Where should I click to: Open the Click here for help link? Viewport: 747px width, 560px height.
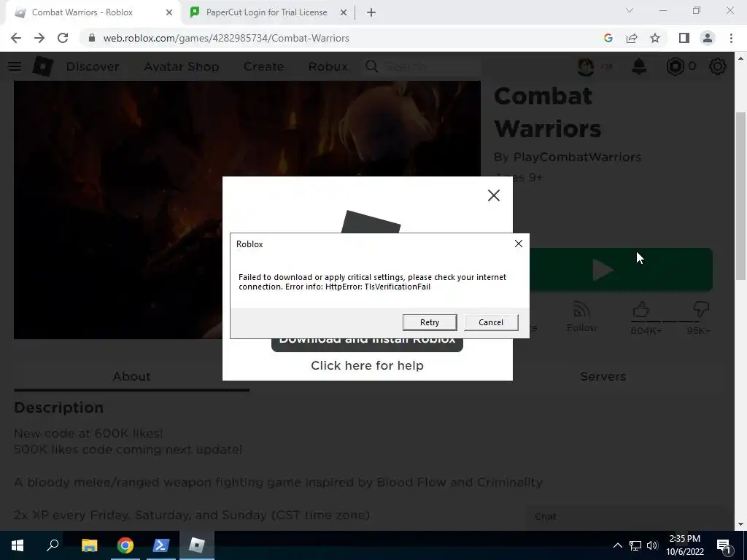pos(367,365)
